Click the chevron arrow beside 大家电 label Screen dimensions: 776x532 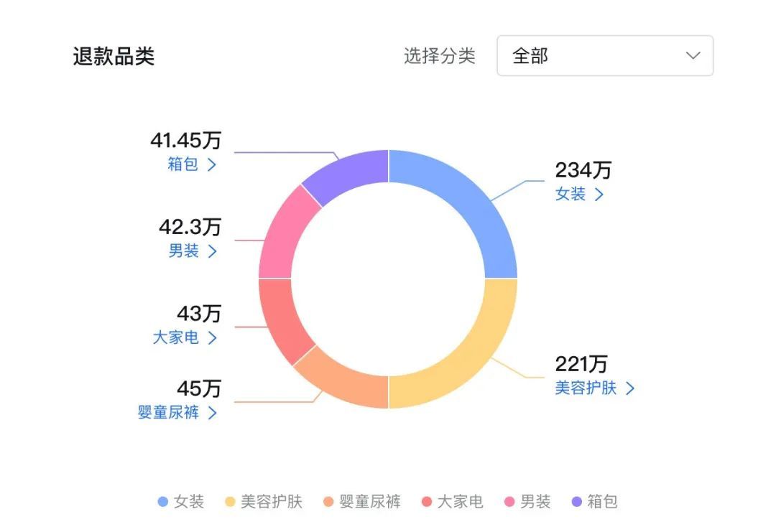pos(211,337)
